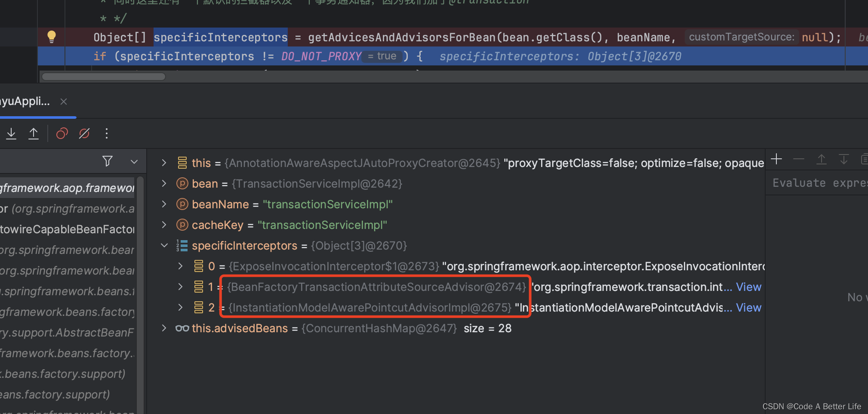Screen dimensions: 868x414
Task: Click the "transactionServiceImpl" beanName value
Action: (x=328, y=204)
